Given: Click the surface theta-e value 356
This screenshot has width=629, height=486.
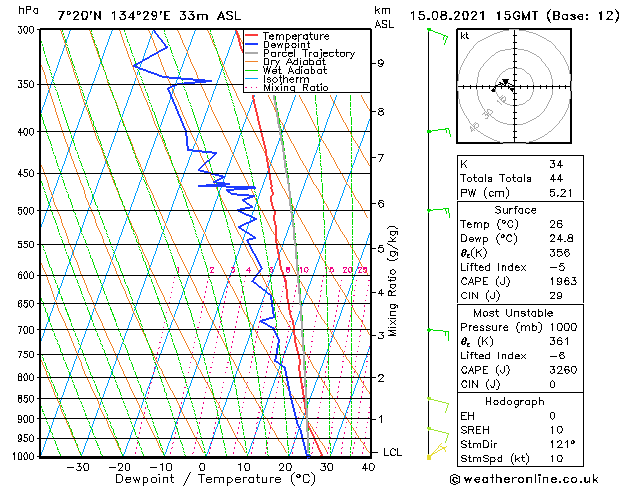Looking at the screenshot, I should coord(560,253).
